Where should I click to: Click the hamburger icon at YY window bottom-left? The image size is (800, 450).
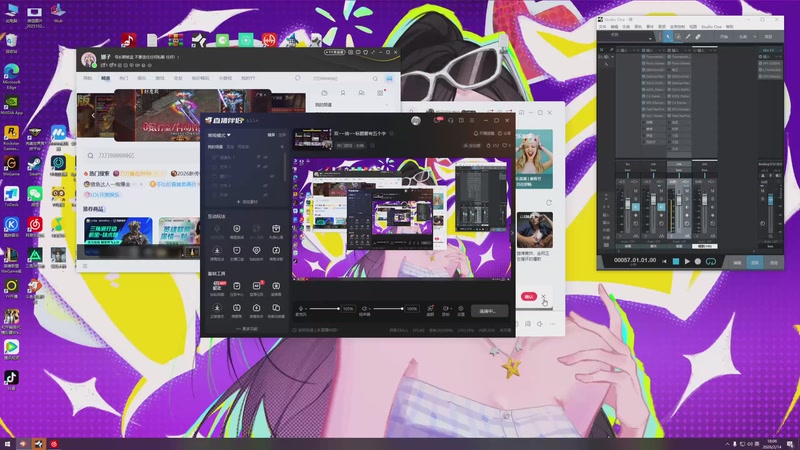point(85,266)
